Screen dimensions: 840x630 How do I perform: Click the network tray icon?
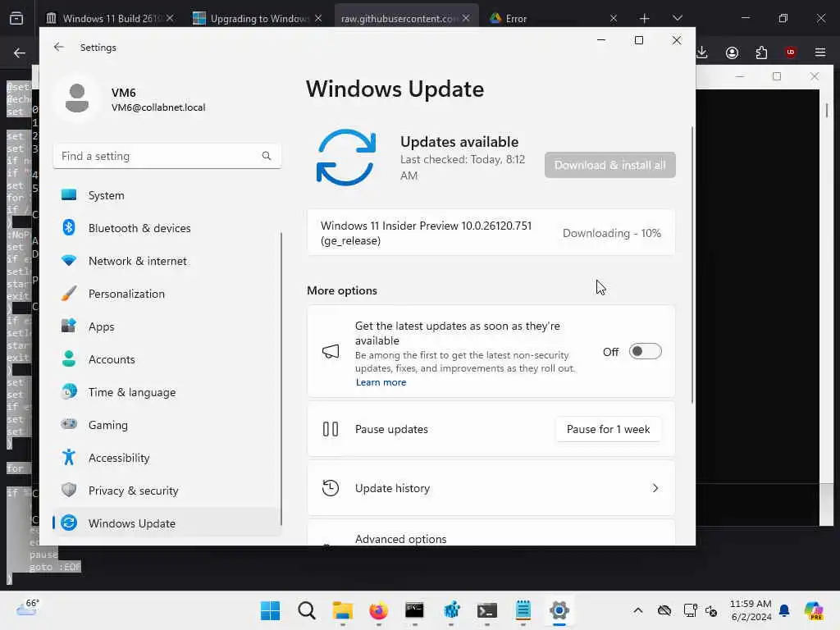click(x=690, y=610)
